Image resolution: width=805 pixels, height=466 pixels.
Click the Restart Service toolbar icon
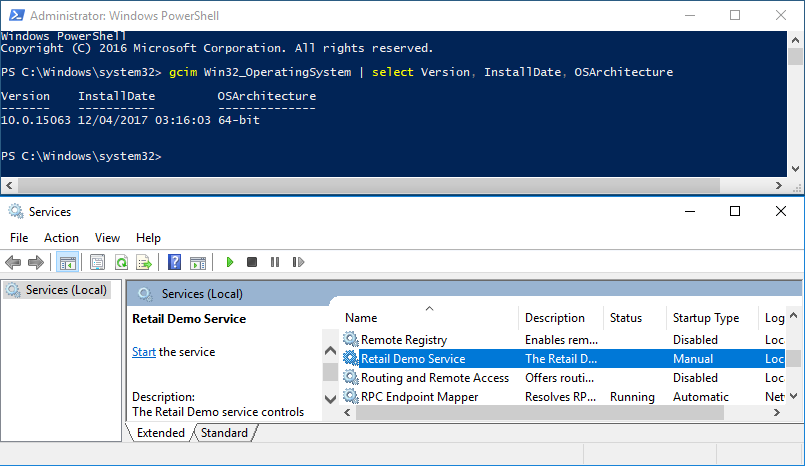[x=297, y=263]
